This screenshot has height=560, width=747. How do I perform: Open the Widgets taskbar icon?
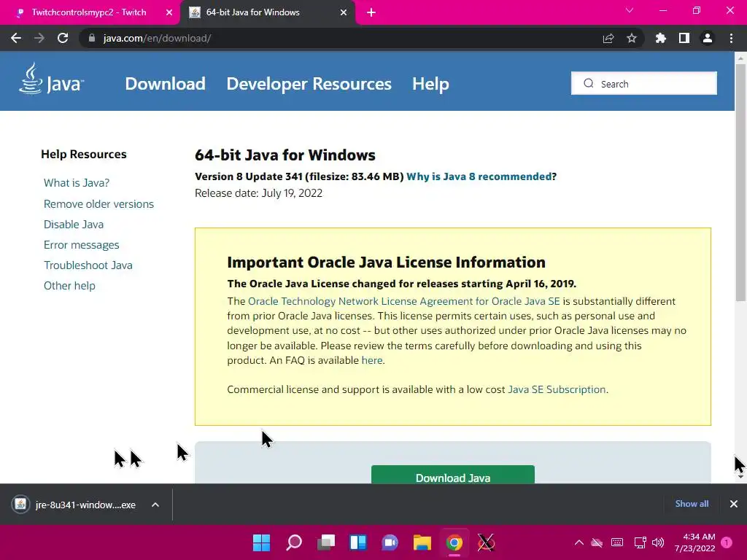coord(357,542)
